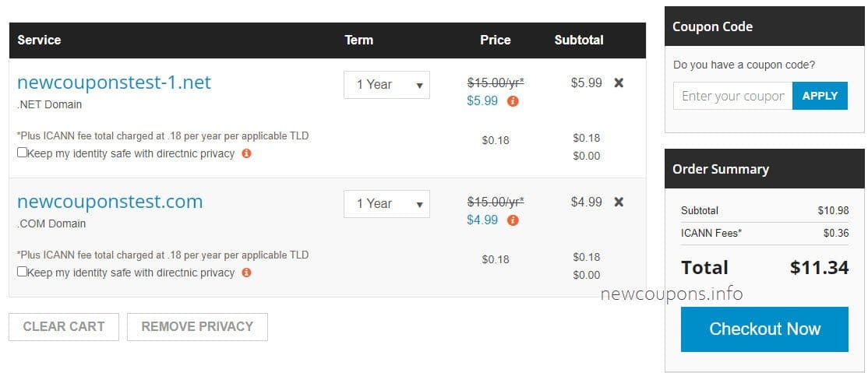Click info icon beside $4.99 price
Screen dimensions: 868x373
coord(513,220)
